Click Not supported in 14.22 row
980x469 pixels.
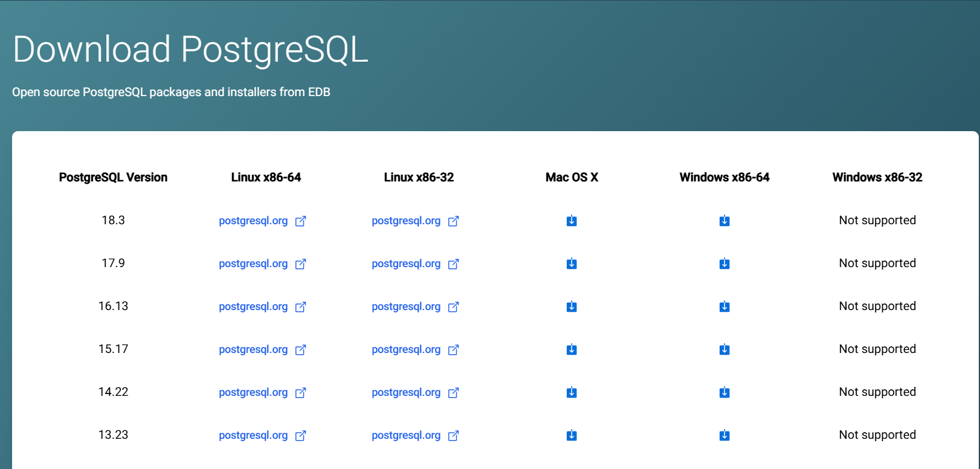877,392
